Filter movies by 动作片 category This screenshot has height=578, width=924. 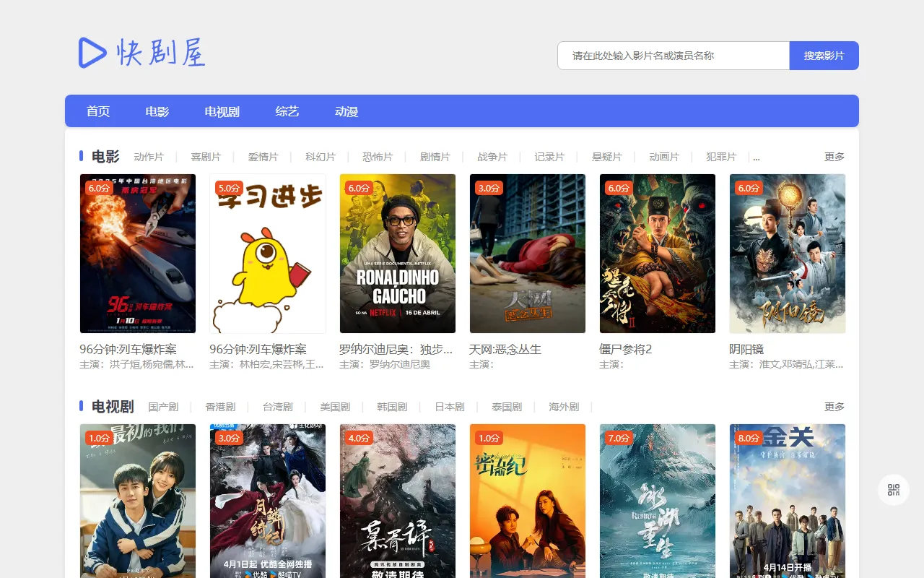[149, 157]
